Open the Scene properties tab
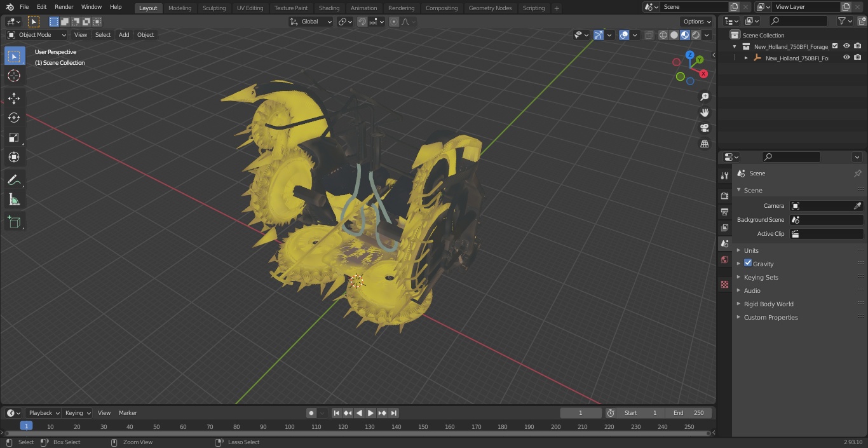Image resolution: width=868 pixels, height=448 pixels. coord(724,243)
